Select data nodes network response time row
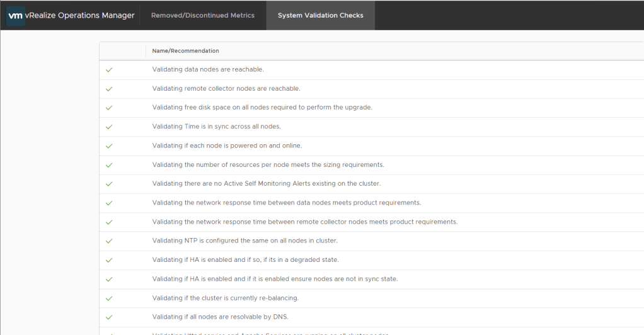This screenshot has width=644, height=335. click(286, 203)
